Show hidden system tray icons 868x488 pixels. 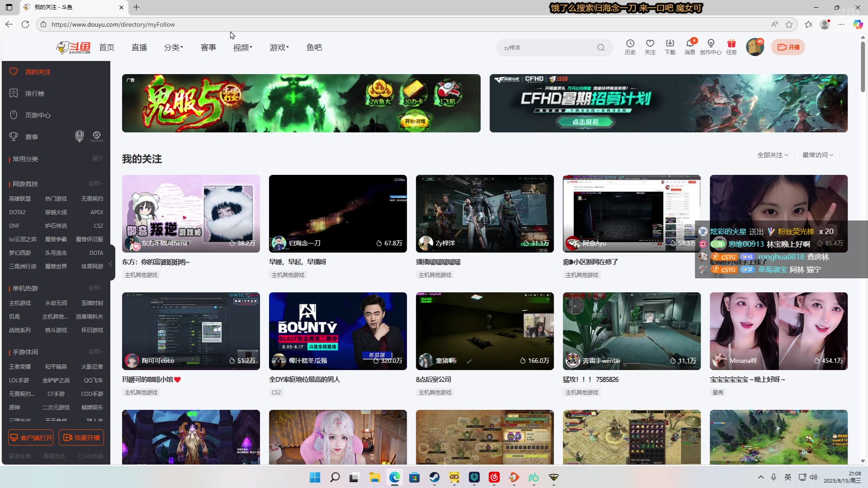tap(761, 477)
